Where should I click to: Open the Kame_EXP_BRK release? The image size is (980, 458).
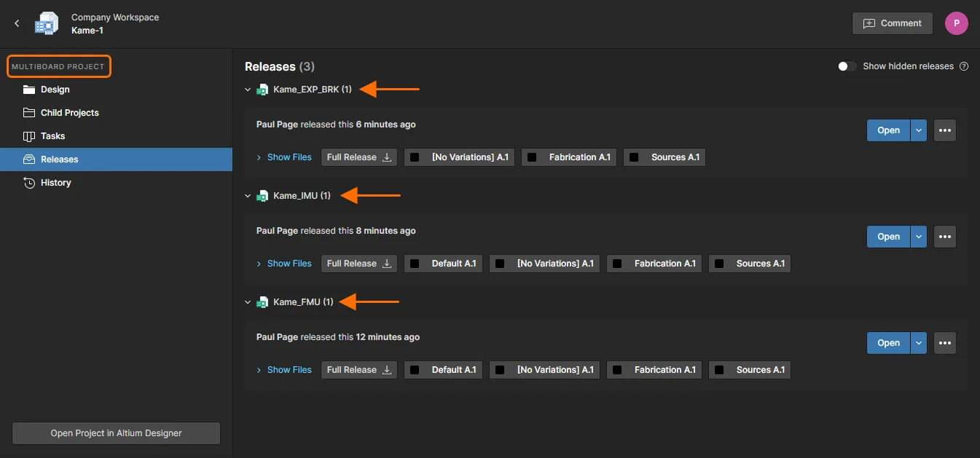pos(888,130)
